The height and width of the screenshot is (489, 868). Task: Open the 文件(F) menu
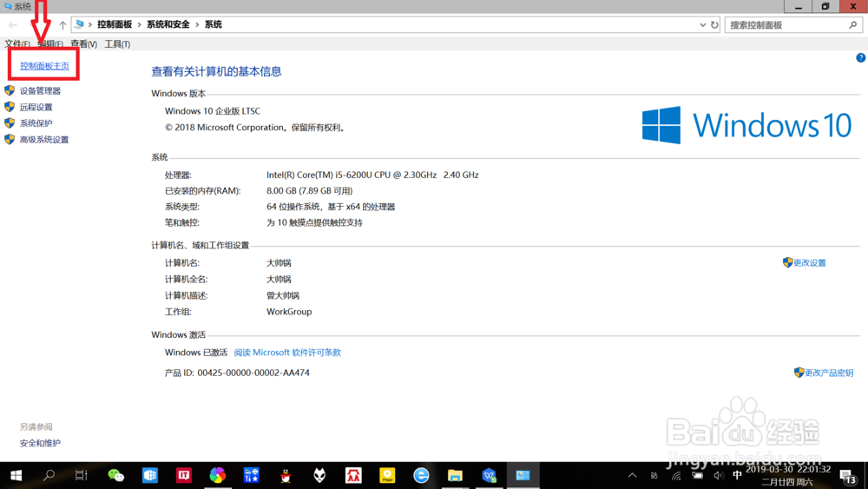coord(17,43)
